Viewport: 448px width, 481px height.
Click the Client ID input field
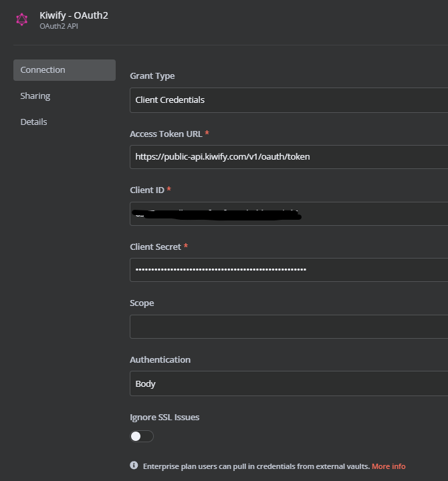pyautogui.click(x=289, y=214)
